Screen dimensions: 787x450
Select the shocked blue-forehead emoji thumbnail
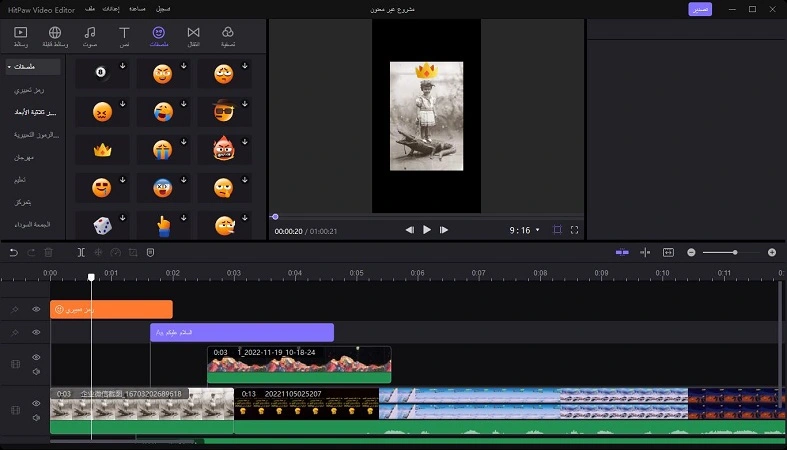pos(163,188)
